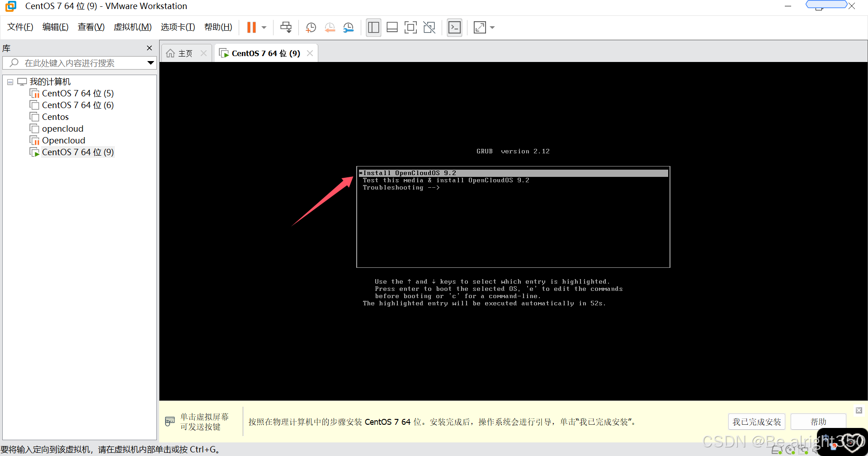868x456 pixels.
Task: Click the 我已完成安装 button
Action: tap(756, 421)
